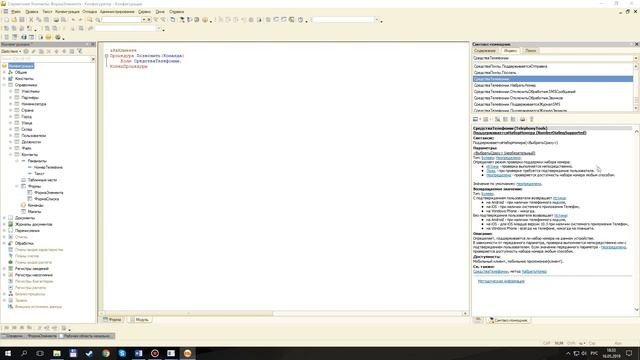This screenshot has width=640, height=360.
Task: Select the НомерТелефона attribute in tree
Action: (x=48, y=167)
